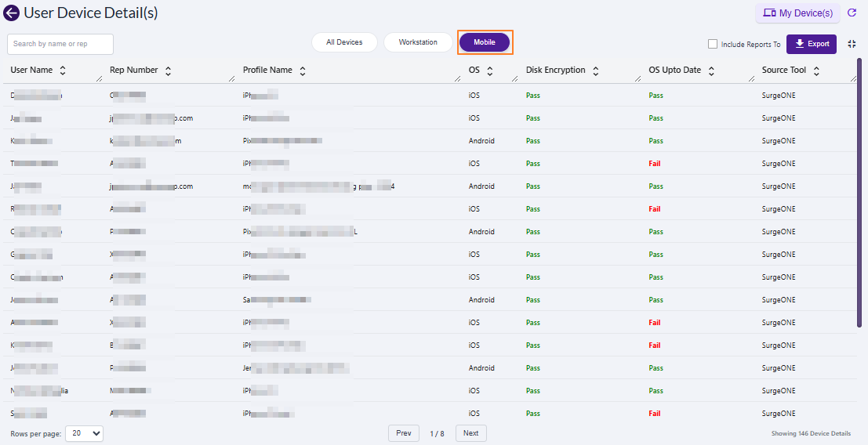Click the back arrow icon

tap(12, 13)
